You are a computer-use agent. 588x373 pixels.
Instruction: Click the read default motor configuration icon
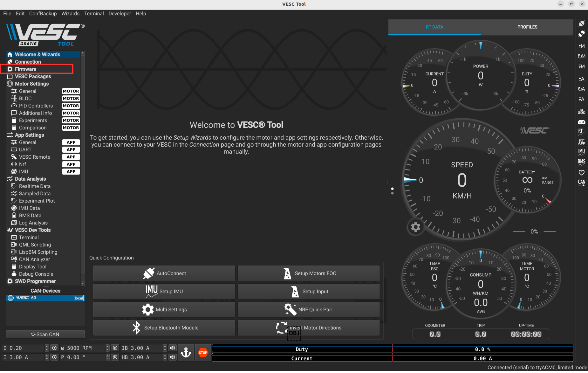pyautogui.click(x=581, y=56)
